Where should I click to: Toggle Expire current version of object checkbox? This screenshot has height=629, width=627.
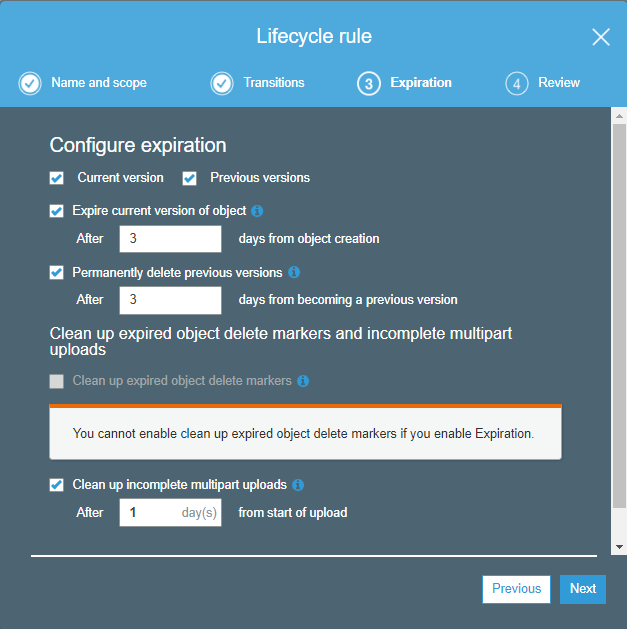tap(57, 211)
